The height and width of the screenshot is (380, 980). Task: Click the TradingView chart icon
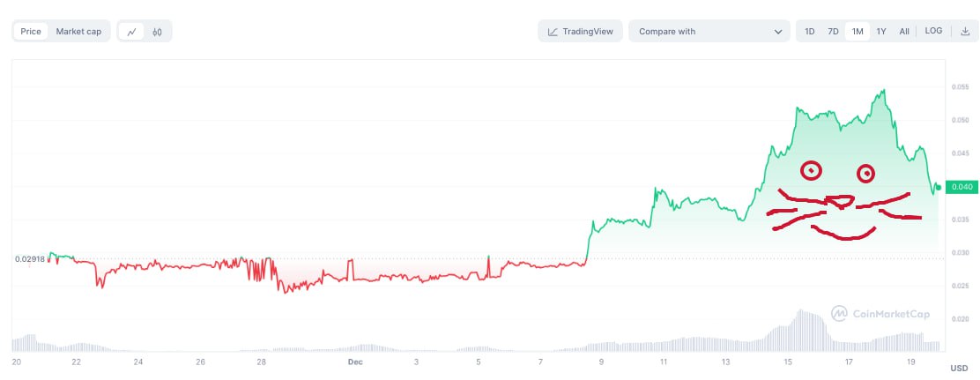(553, 32)
